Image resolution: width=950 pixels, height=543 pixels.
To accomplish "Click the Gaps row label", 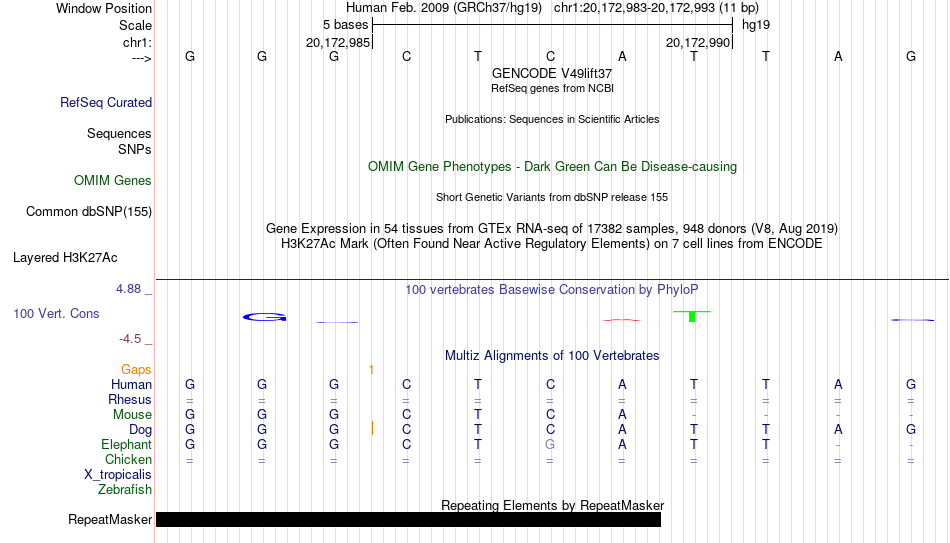I will [x=136, y=370].
